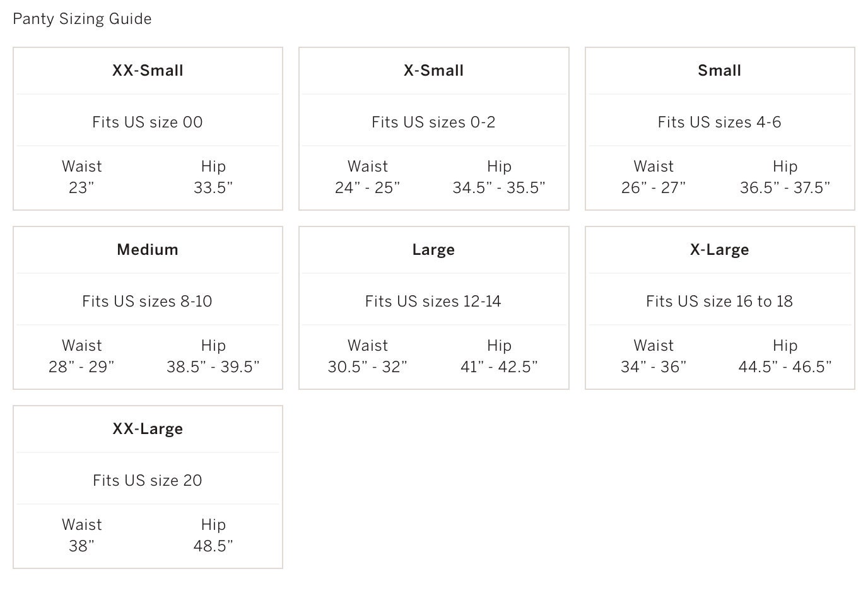Click 'Fits US sizes 0-2' text
868x593 pixels.
click(x=433, y=122)
